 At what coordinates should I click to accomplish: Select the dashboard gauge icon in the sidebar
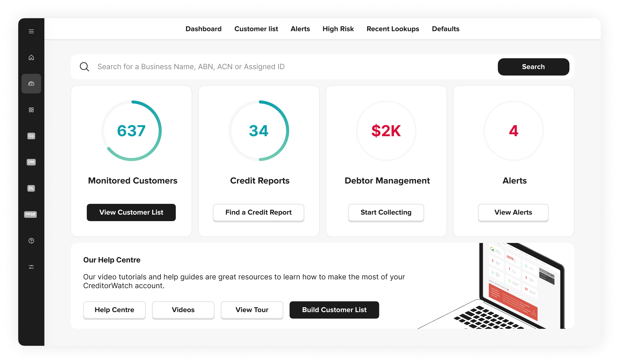(x=31, y=83)
